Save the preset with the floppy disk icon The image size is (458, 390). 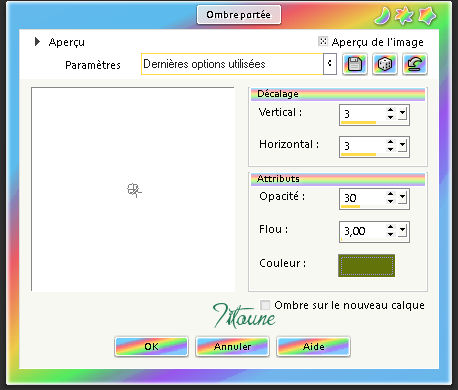[355, 64]
